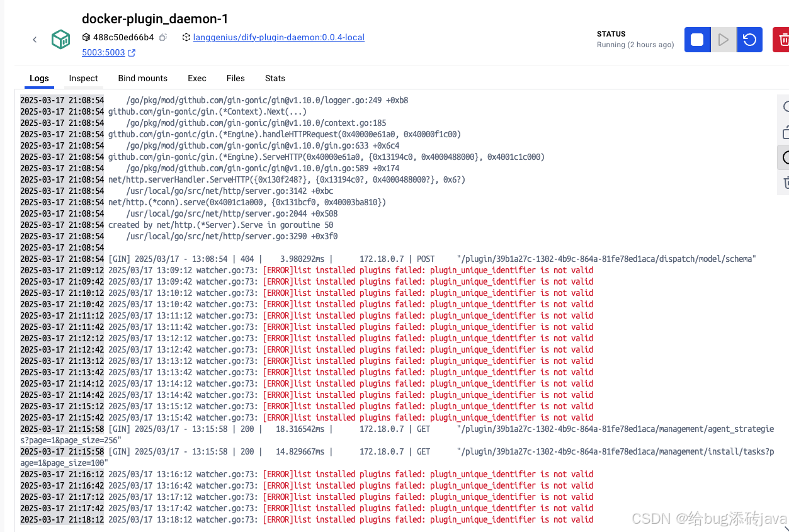The image size is (789, 532).
Task: Click the log line with gin.go:589 +0x174
Action: (210, 168)
